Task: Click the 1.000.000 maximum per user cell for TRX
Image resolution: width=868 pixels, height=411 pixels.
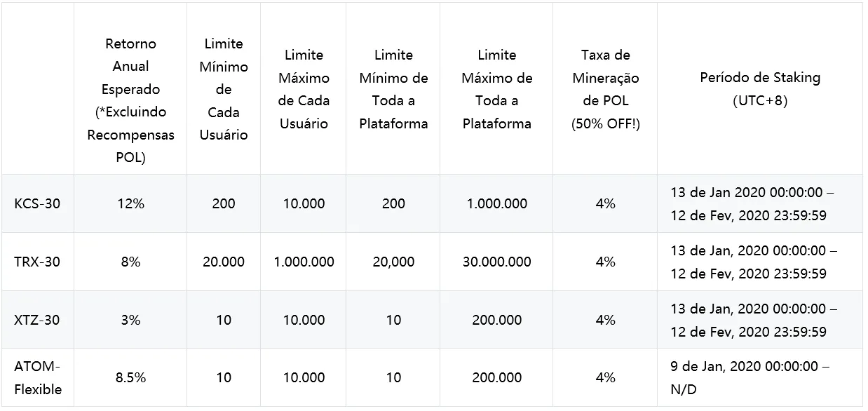Action: pos(304,262)
